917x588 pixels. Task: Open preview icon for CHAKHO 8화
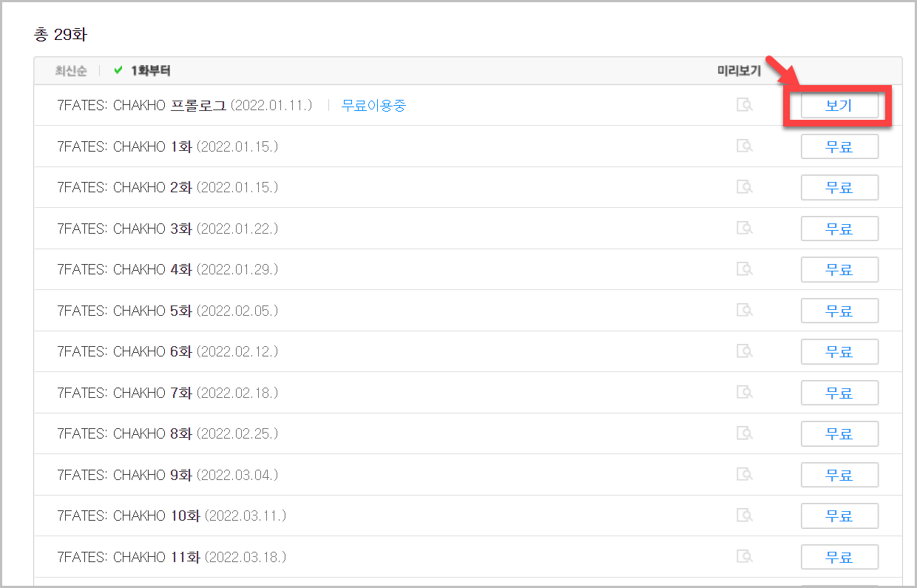745,433
